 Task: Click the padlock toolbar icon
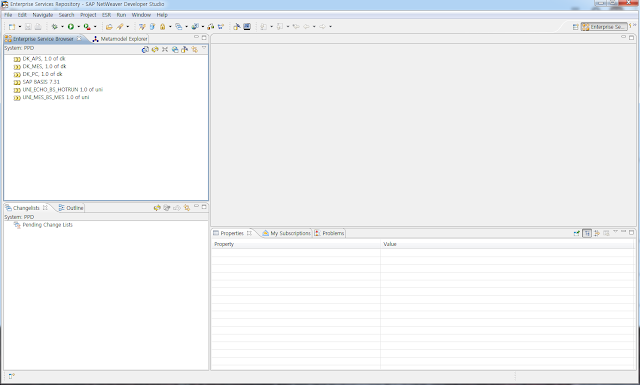tap(162, 27)
